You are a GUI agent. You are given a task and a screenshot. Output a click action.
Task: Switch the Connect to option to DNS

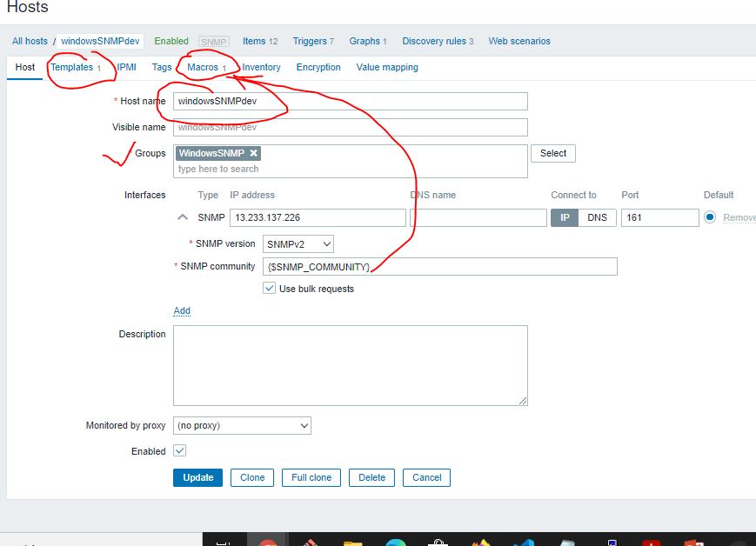[597, 217]
